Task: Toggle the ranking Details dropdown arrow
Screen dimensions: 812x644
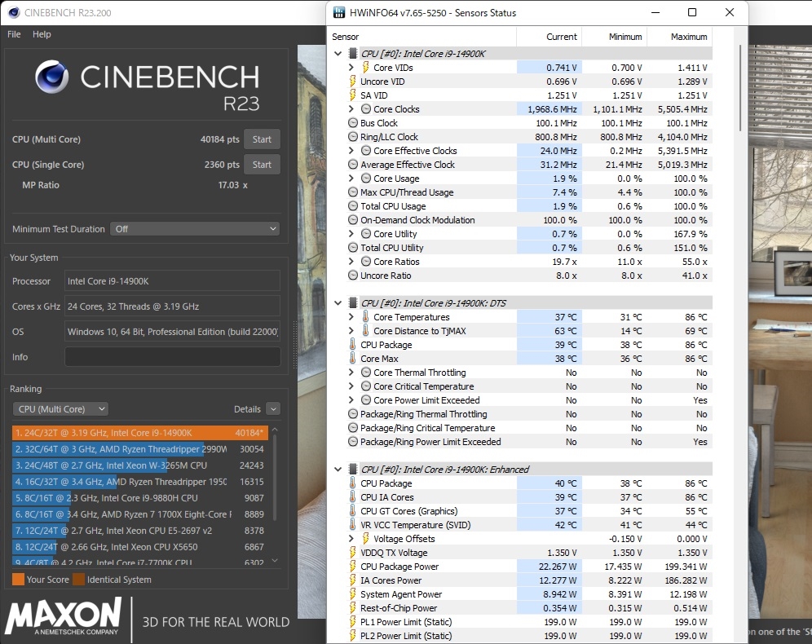Action: (x=273, y=409)
